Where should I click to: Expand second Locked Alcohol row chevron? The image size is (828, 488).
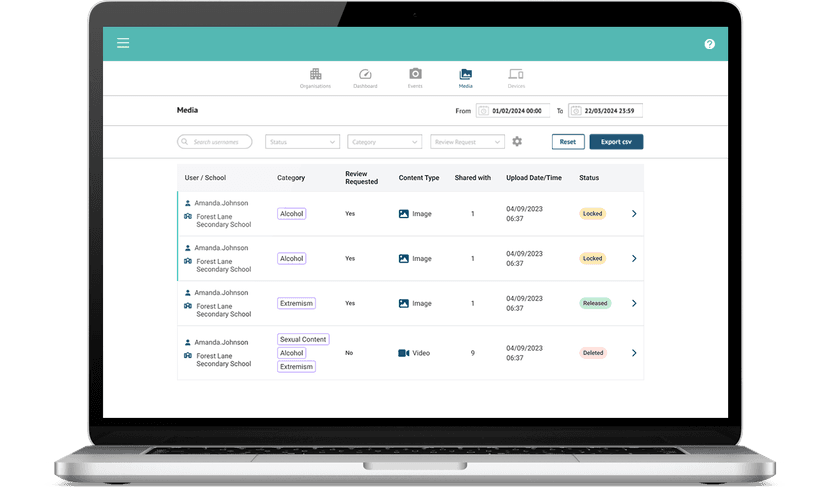click(634, 259)
